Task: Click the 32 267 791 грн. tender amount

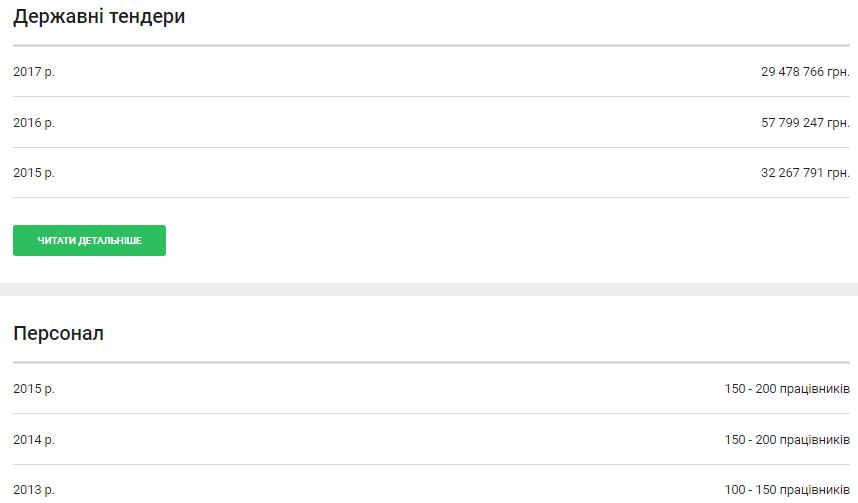Action: point(804,173)
